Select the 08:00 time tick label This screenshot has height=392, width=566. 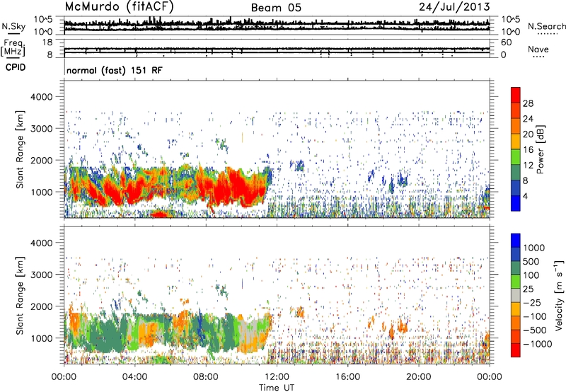[206, 377]
